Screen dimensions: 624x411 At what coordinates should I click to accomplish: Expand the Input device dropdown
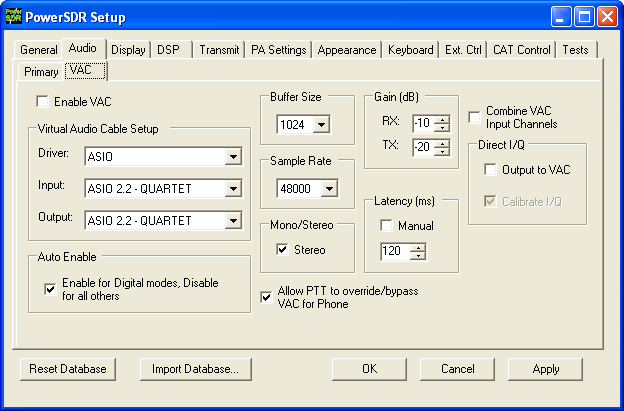233,189
